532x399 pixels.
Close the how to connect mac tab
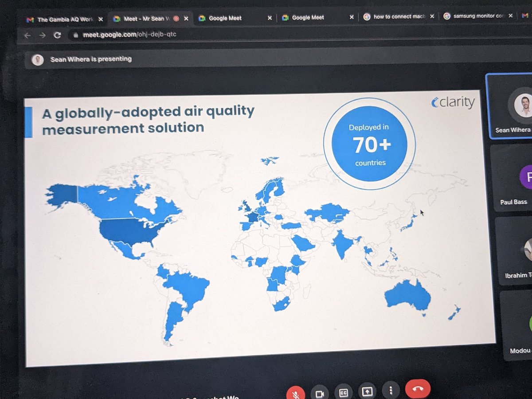[x=432, y=16]
